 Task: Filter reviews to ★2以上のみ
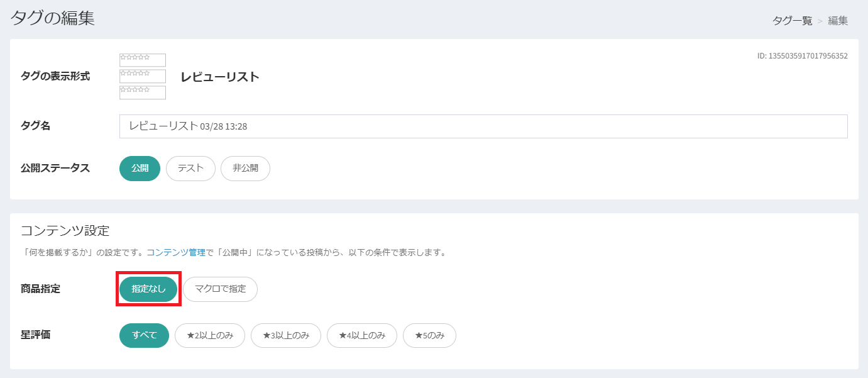pos(210,335)
